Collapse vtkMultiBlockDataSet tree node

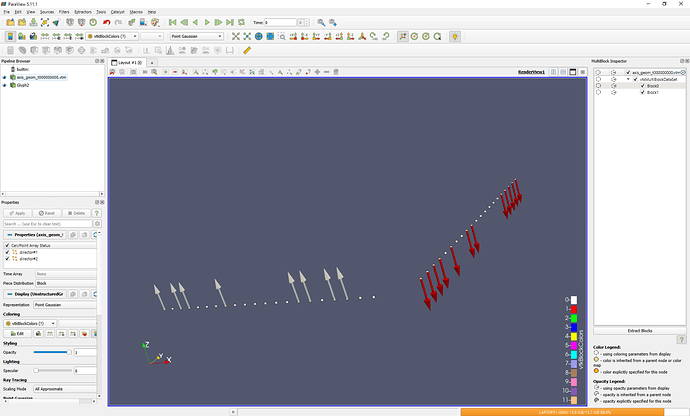click(x=628, y=79)
